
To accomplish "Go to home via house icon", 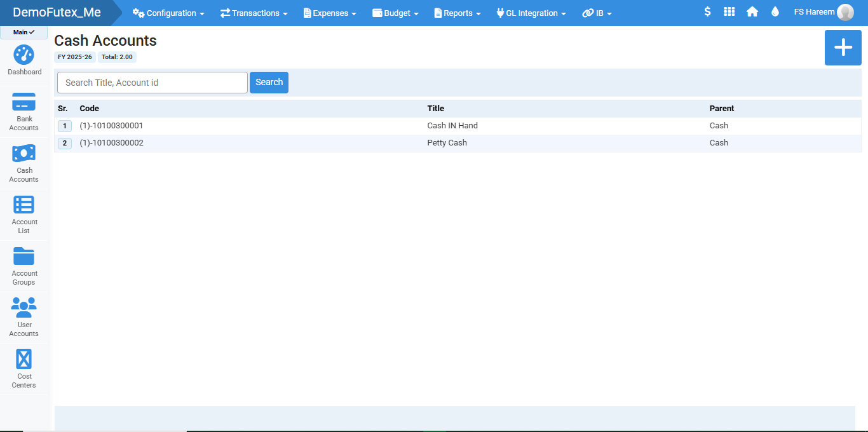I will 752,12.
